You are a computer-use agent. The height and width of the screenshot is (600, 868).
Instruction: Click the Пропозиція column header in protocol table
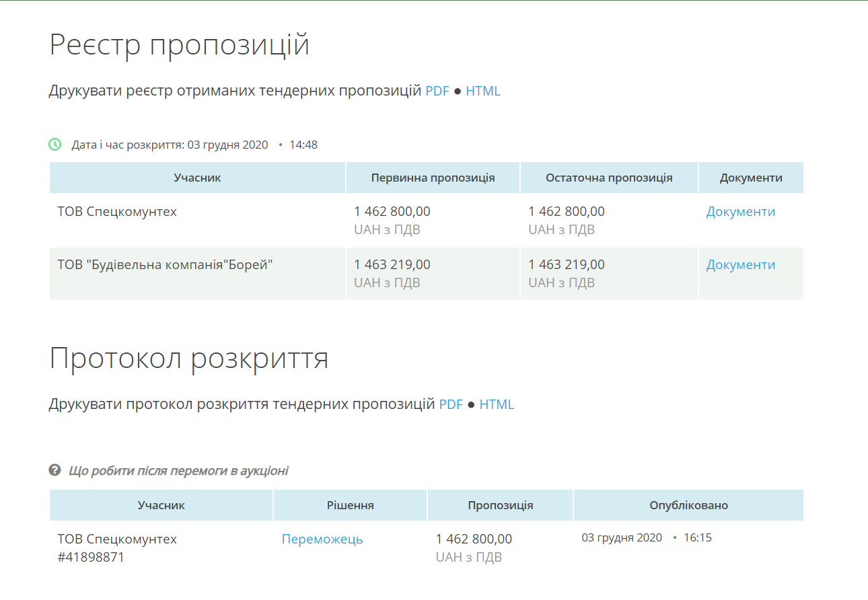click(500, 505)
